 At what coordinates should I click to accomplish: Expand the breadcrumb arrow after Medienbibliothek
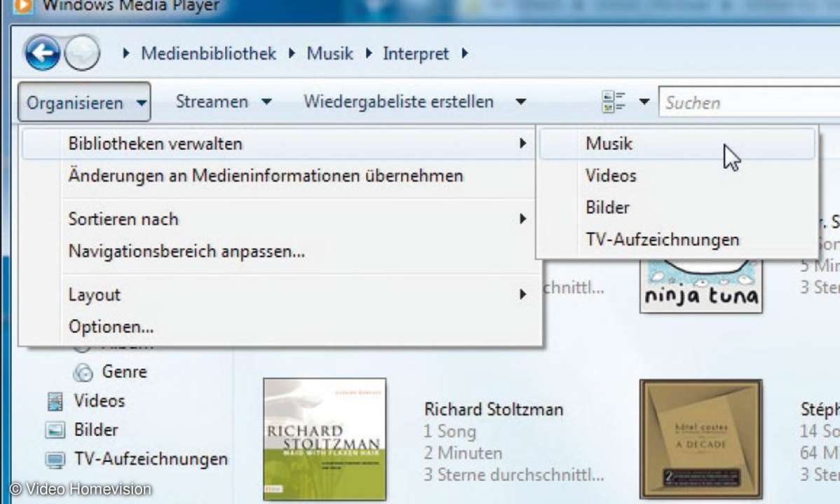292,53
